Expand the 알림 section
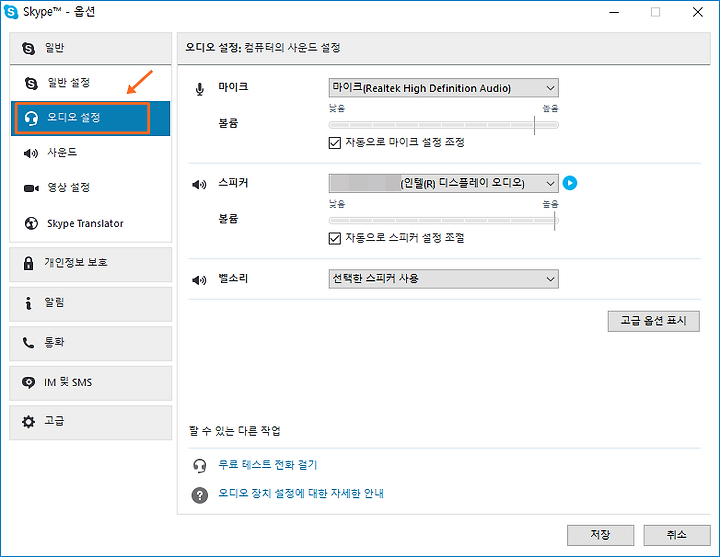Viewport: 720px width, 557px height. 90,304
